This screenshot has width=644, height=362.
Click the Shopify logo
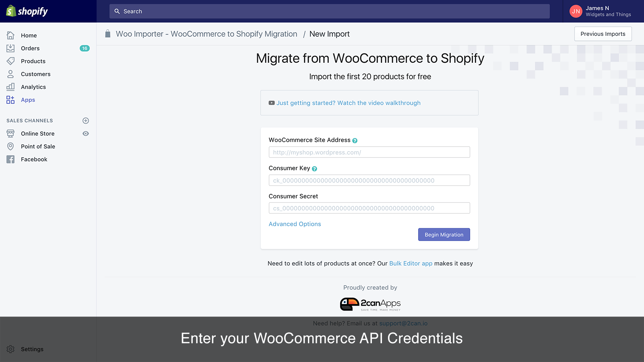coord(26,11)
